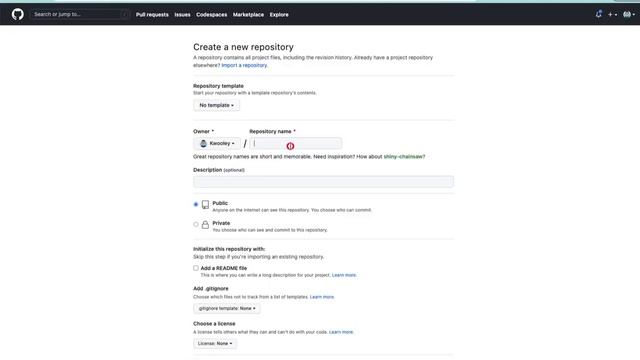Image resolution: width=640 pixels, height=360 pixels.
Task: Open Learn more link for license
Action: (341, 332)
